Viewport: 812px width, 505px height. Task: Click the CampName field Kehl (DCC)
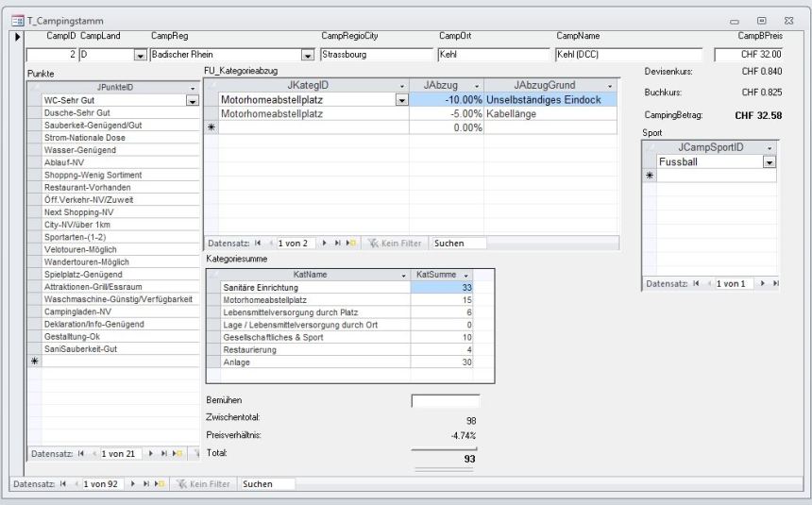tap(628, 55)
